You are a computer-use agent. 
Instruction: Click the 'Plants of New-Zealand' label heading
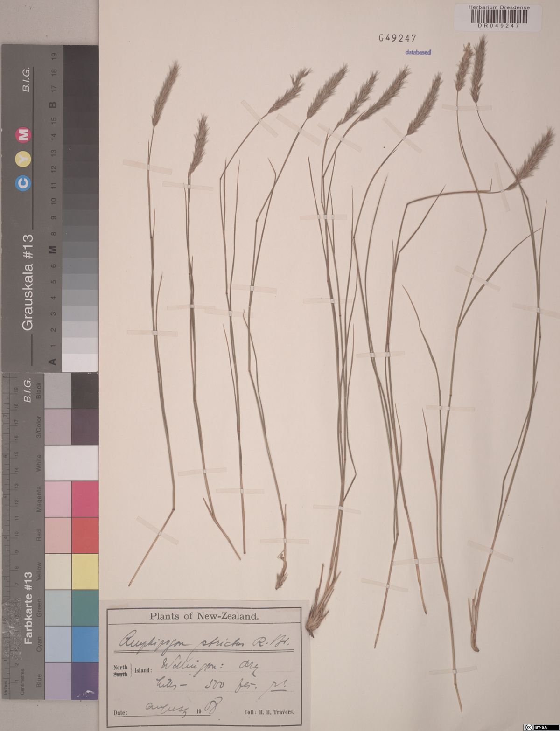[204, 616]
